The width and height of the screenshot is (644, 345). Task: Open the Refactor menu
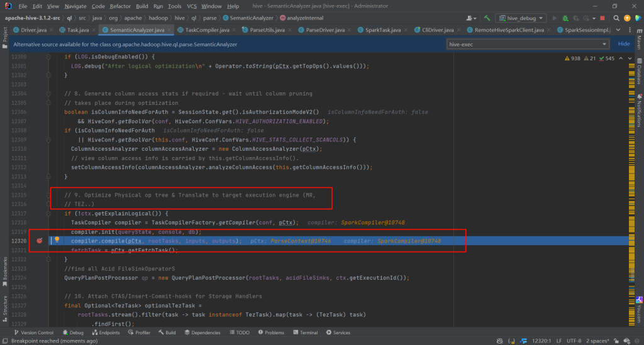[x=120, y=6]
